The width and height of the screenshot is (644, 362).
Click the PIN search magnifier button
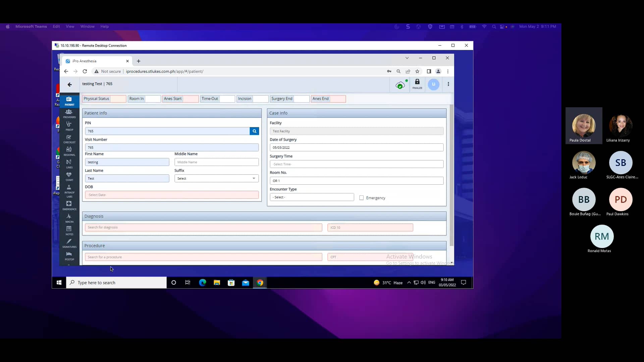click(254, 131)
